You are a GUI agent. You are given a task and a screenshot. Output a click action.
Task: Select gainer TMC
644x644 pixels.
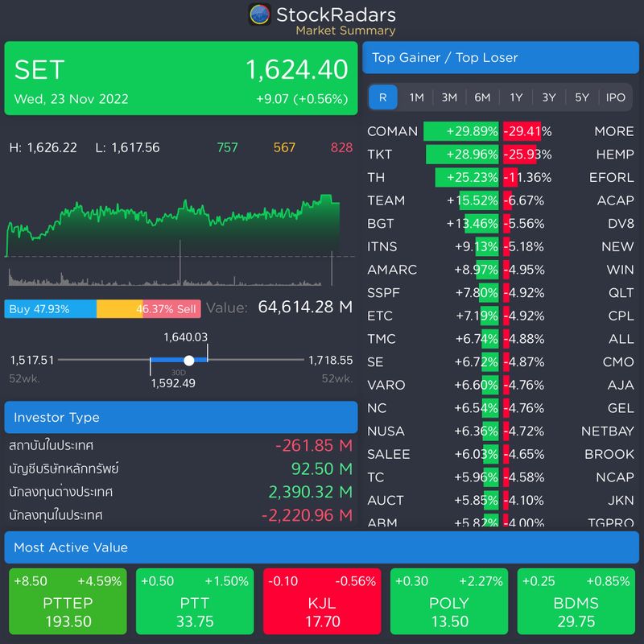[381, 339]
